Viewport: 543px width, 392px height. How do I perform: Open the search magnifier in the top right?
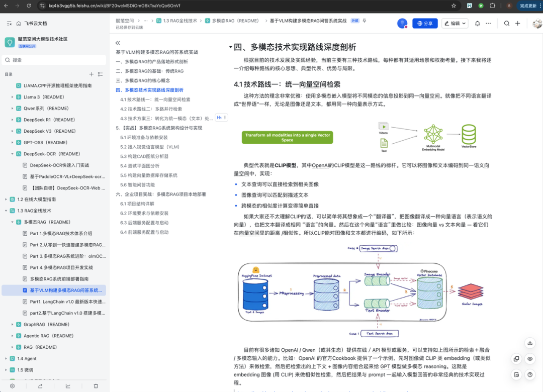tap(507, 23)
